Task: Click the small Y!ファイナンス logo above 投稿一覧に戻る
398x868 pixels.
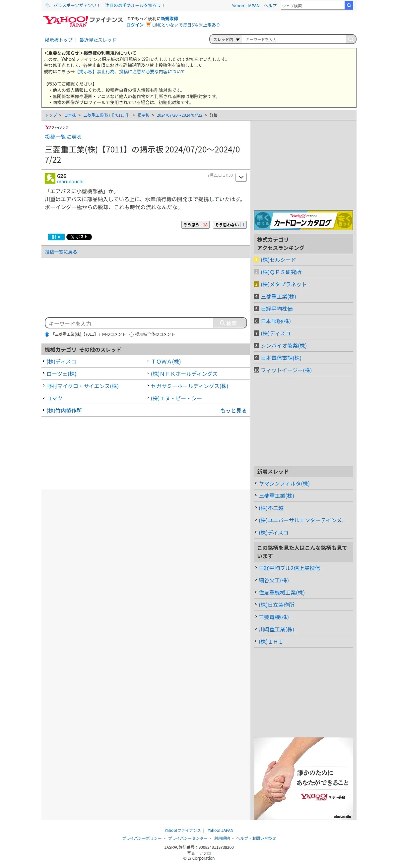Action: click(56, 127)
